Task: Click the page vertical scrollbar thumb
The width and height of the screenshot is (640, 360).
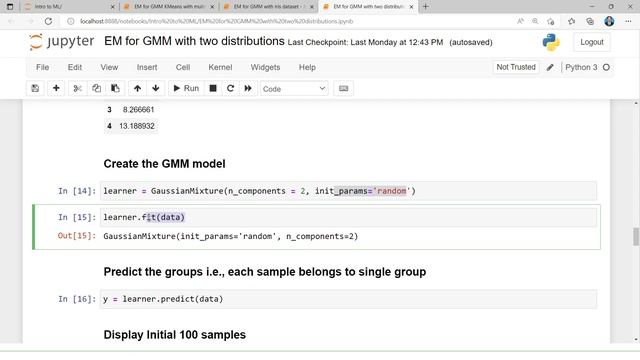Action: 636,237
